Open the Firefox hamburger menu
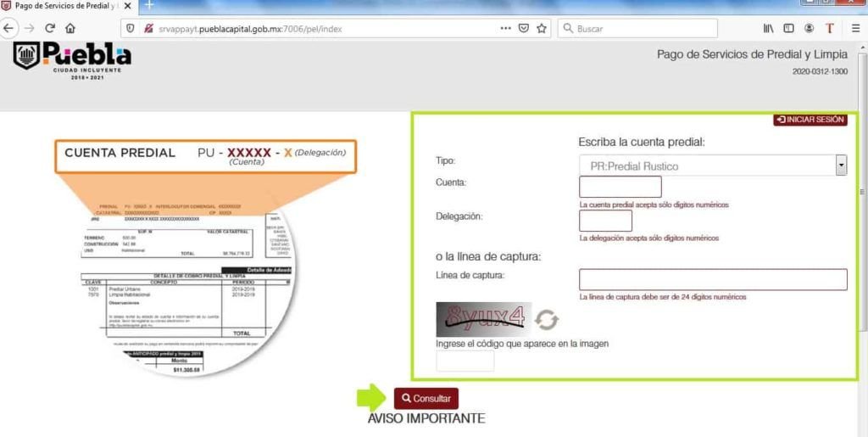868x437 pixels. 855,28
